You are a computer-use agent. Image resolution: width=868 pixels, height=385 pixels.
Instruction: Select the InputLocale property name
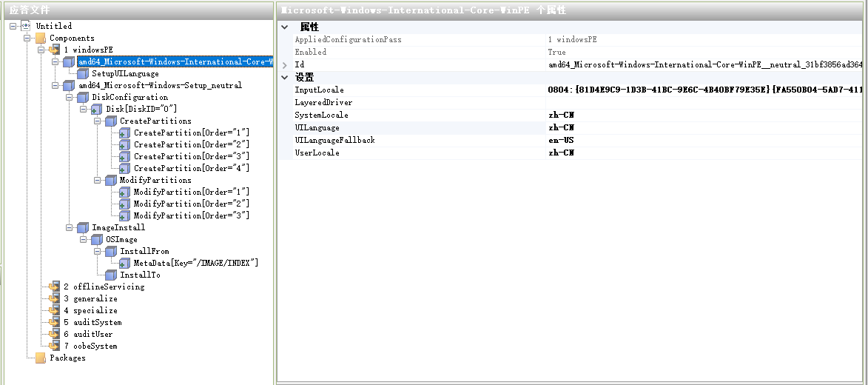[x=319, y=90]
